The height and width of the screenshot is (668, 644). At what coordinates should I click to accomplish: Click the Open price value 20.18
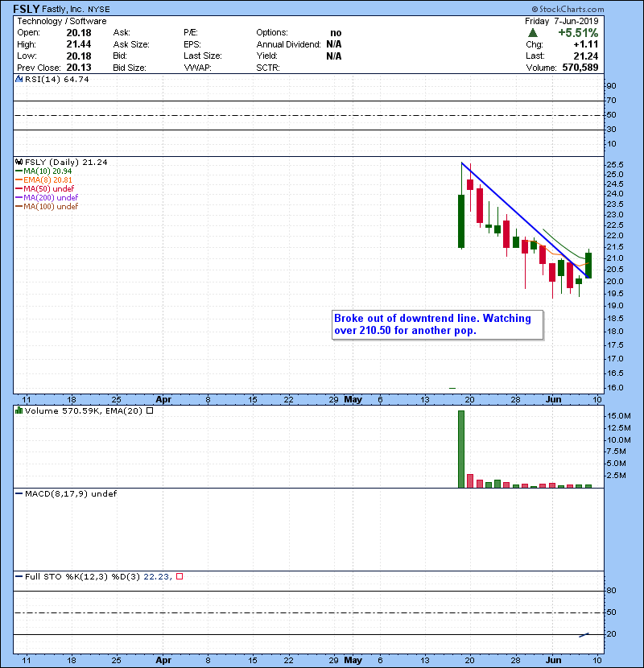tap(79, 33)
